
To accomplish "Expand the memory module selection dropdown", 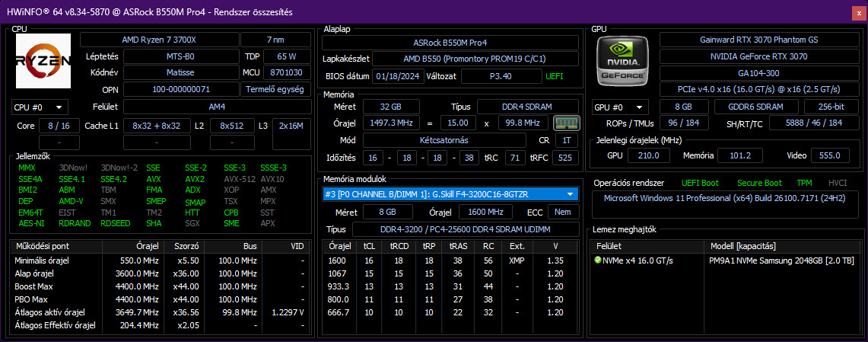I will 570,194.
